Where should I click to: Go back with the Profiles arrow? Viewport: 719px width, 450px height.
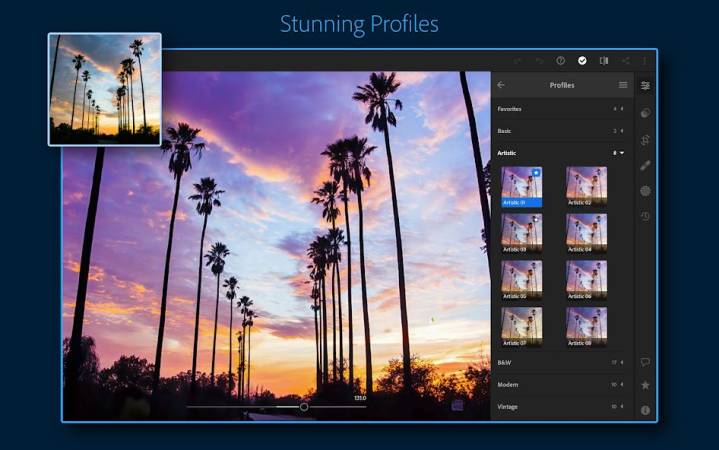click(501, 85)
